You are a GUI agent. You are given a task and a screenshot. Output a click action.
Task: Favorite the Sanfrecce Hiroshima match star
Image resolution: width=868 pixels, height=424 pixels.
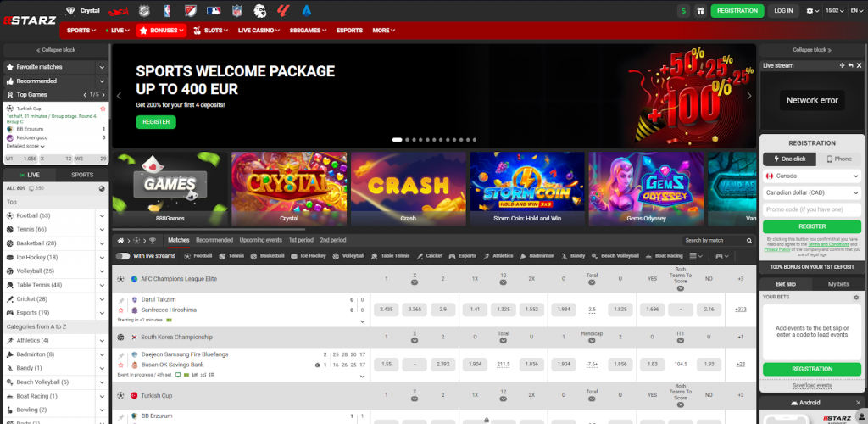pos(120,310)
